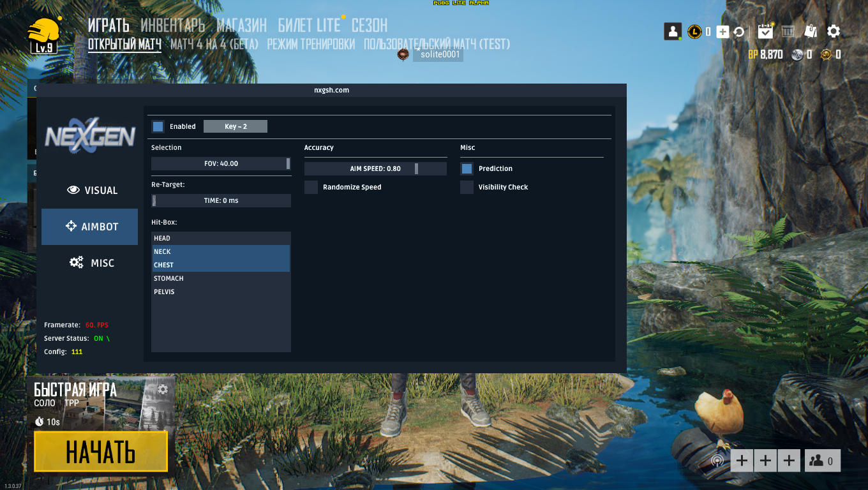
Task: Click the TIME: 0 ms slider
Action: (221, 200)
